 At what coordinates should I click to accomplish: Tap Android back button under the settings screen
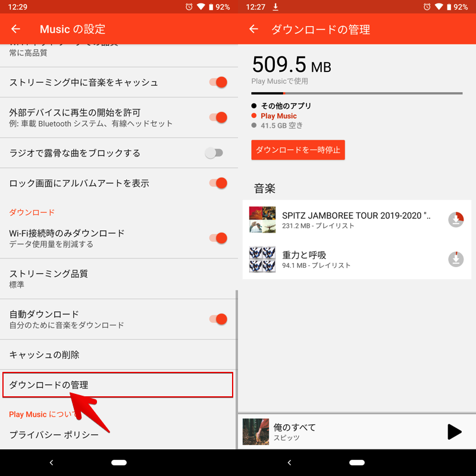click(51, 462)
